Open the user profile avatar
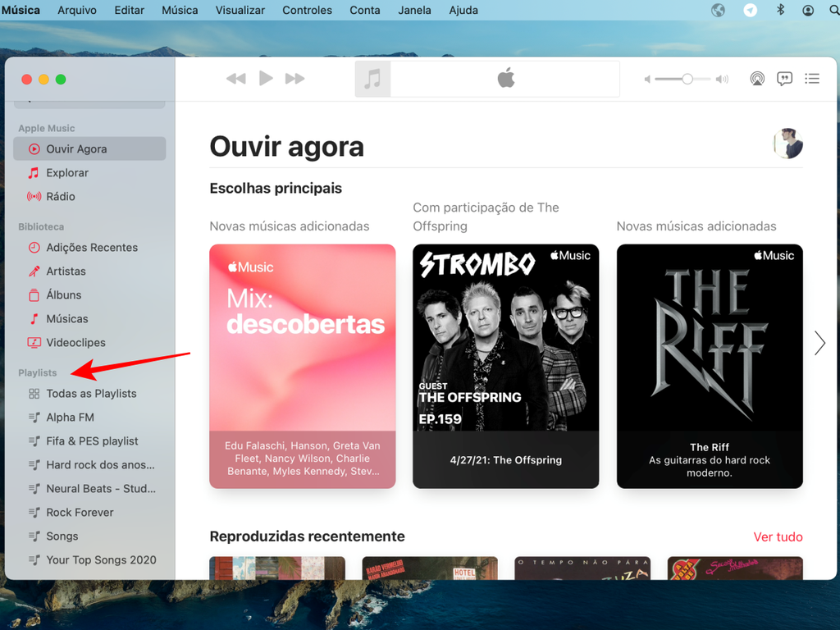 788,144
